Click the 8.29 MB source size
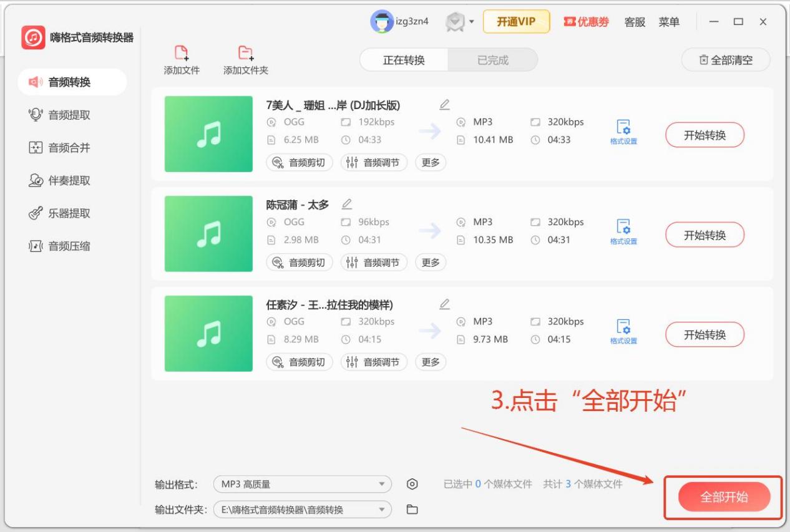Viewport: 790px width, 532px height. pos(301,339)
